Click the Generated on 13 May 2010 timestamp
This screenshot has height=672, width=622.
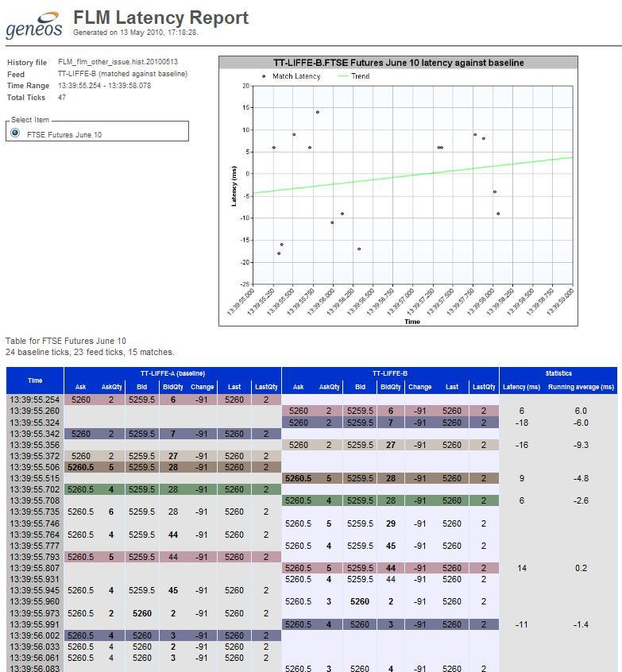coord(136,33)
